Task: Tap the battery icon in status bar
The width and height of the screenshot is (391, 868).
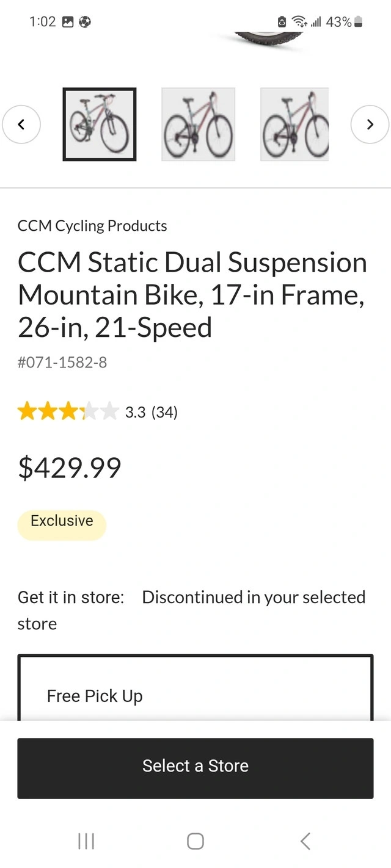Action: pyautogui.click(x=359, y=22)
